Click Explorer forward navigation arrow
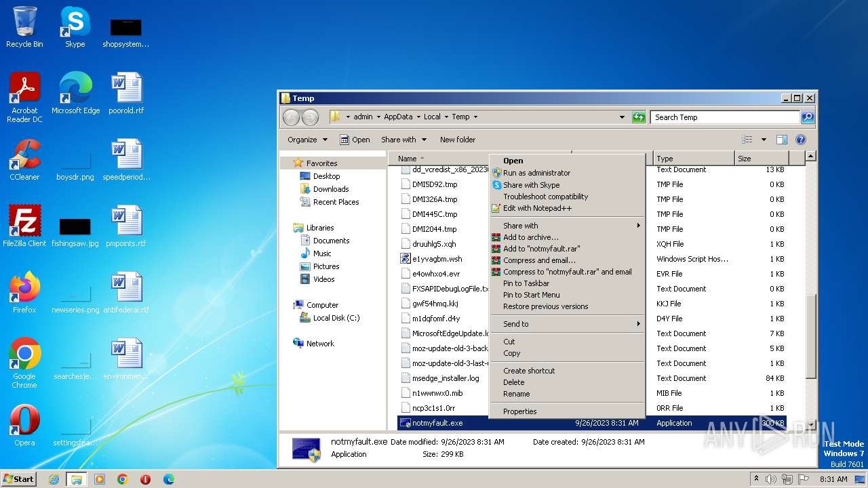 coord(310,117)
